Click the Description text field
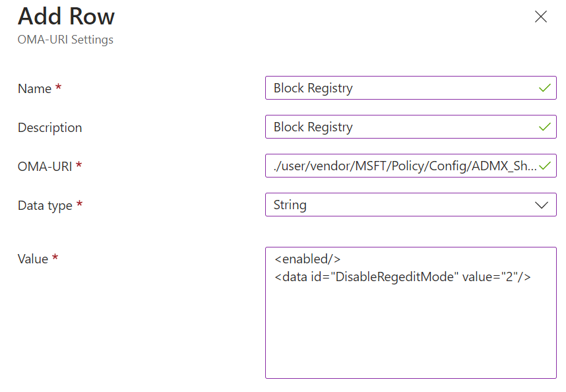Screen dimensions: 566x392 (x=396, y=127)
